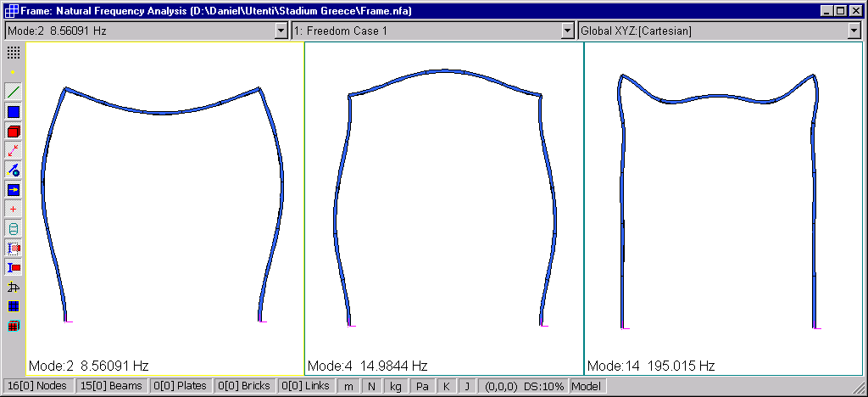Click the red plus sign icon
Viewport: 868px width, 397px height.
(x=14, y=209)
